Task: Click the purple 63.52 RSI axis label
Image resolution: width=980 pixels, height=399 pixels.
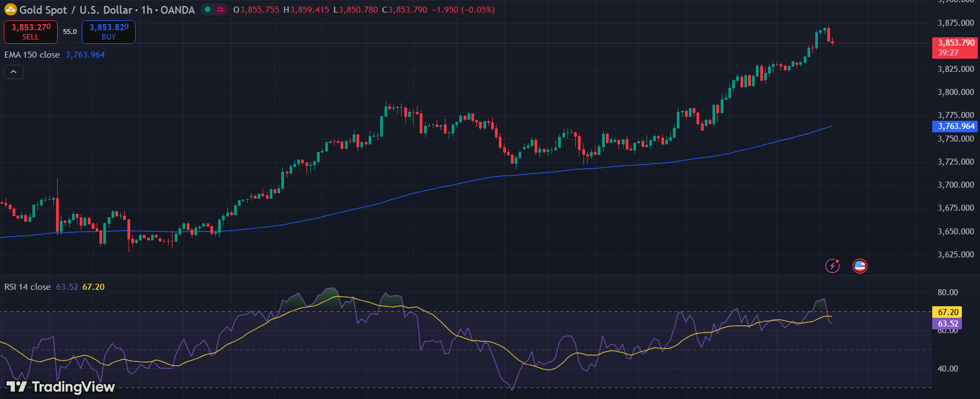Action: tap(947, 324)
